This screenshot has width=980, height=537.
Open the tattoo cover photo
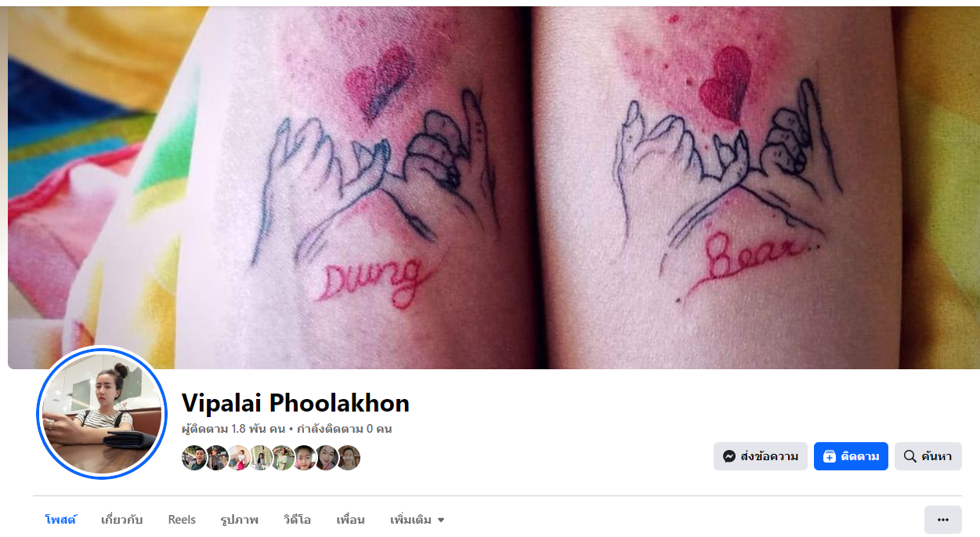coord(494,187)
